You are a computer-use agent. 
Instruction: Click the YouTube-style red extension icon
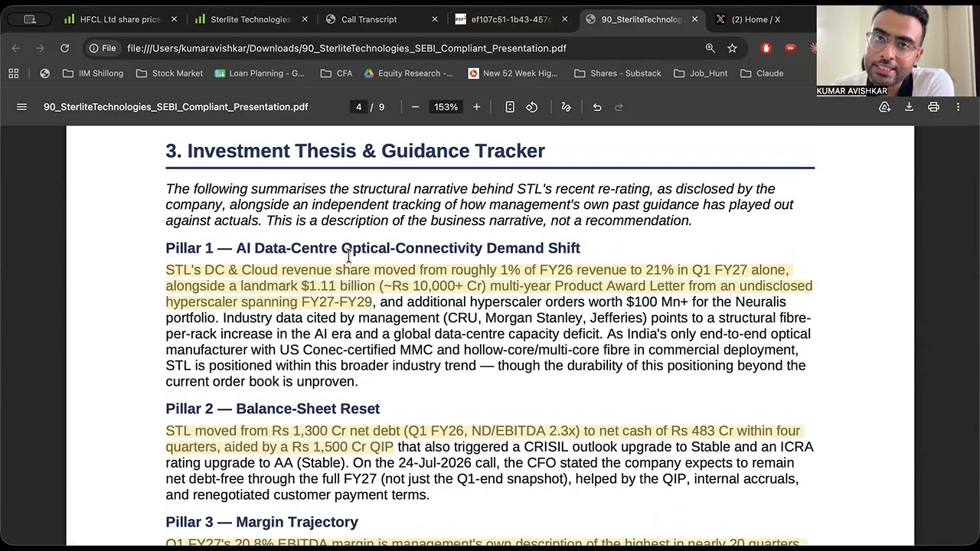[x=790, y=48]
